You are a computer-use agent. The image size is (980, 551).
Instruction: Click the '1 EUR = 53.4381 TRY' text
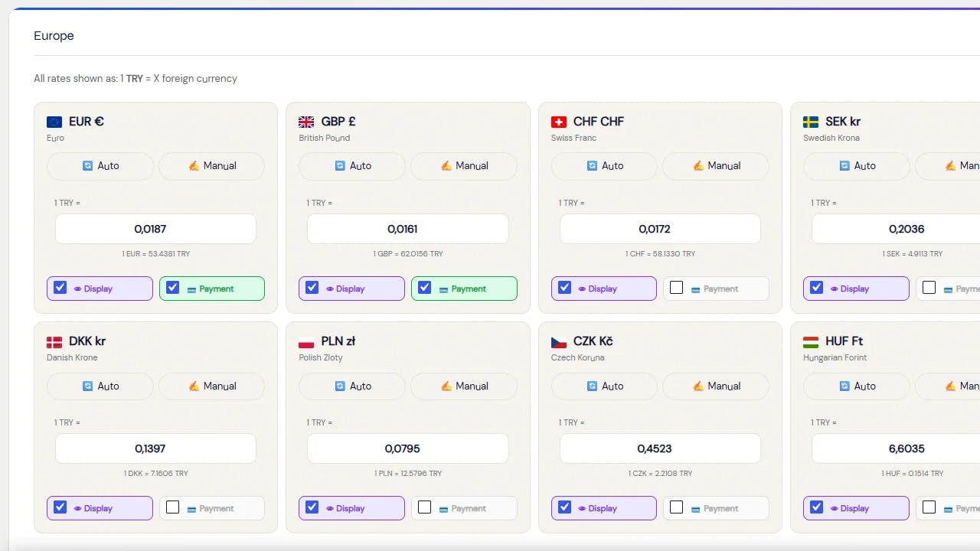(155, 254)
